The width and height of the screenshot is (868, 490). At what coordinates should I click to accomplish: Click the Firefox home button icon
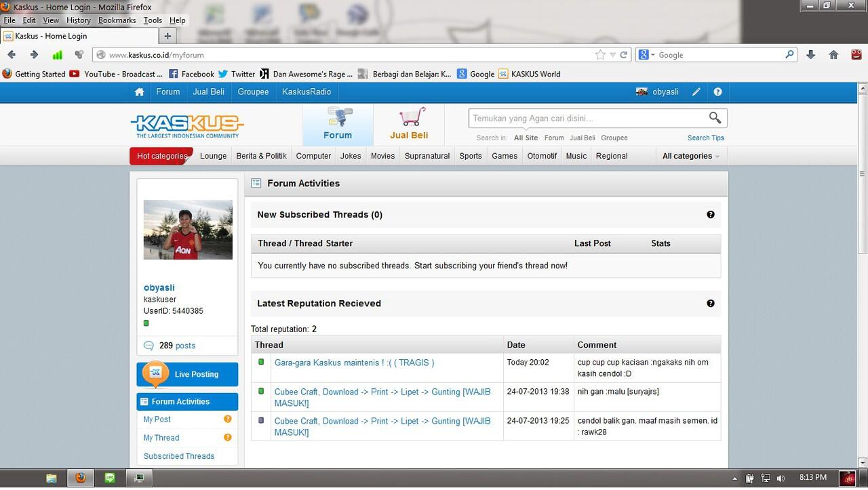point(833,55)
